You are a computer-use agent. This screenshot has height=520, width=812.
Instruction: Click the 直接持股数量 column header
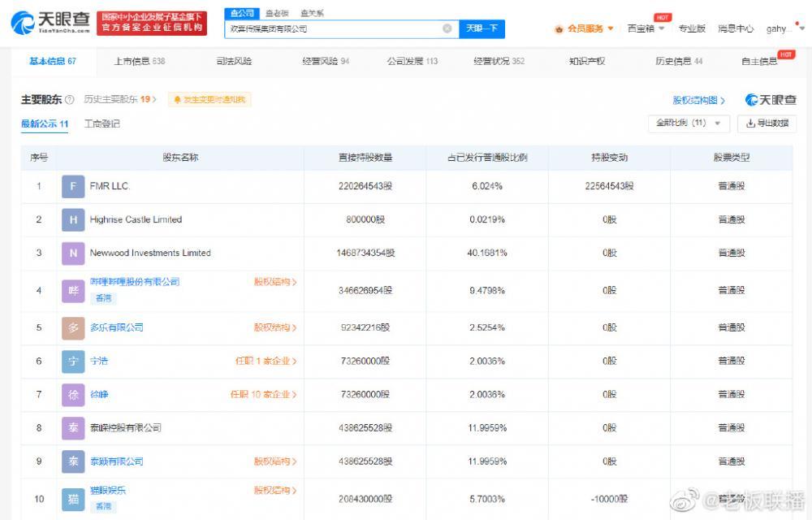click(x=365, y=158)
